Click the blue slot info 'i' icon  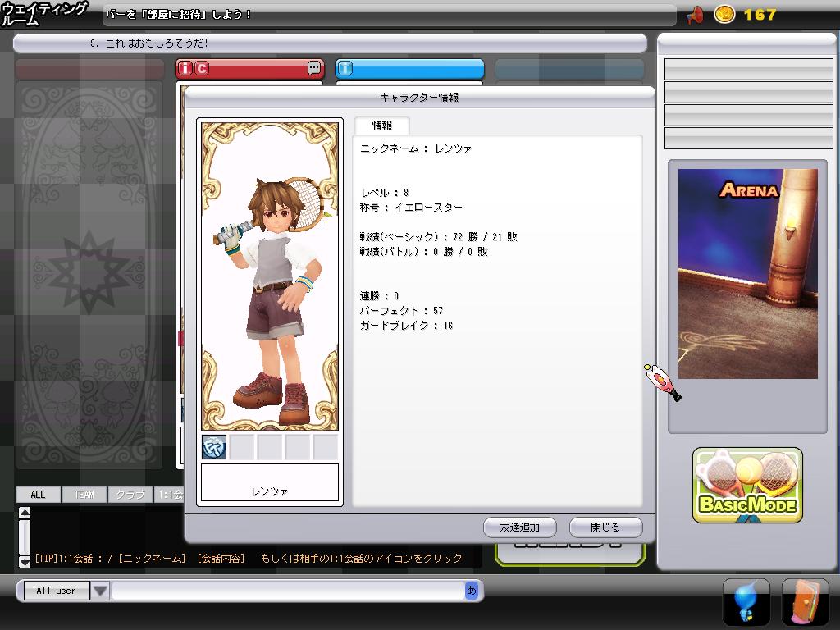[x=345, y=69]
